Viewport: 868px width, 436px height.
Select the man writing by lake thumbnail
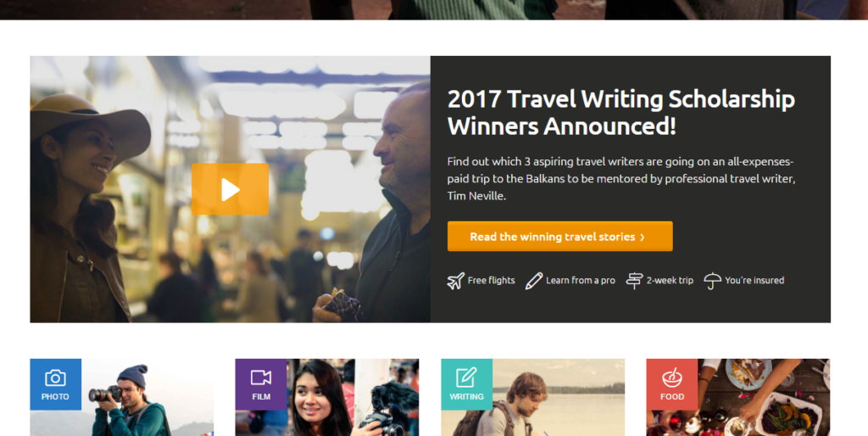532,397
